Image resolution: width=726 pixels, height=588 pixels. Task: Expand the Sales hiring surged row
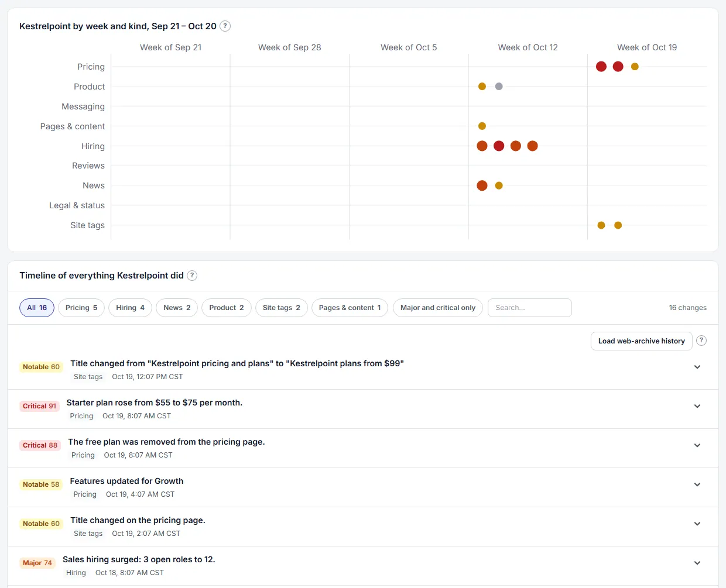click(x=697, y=563)
